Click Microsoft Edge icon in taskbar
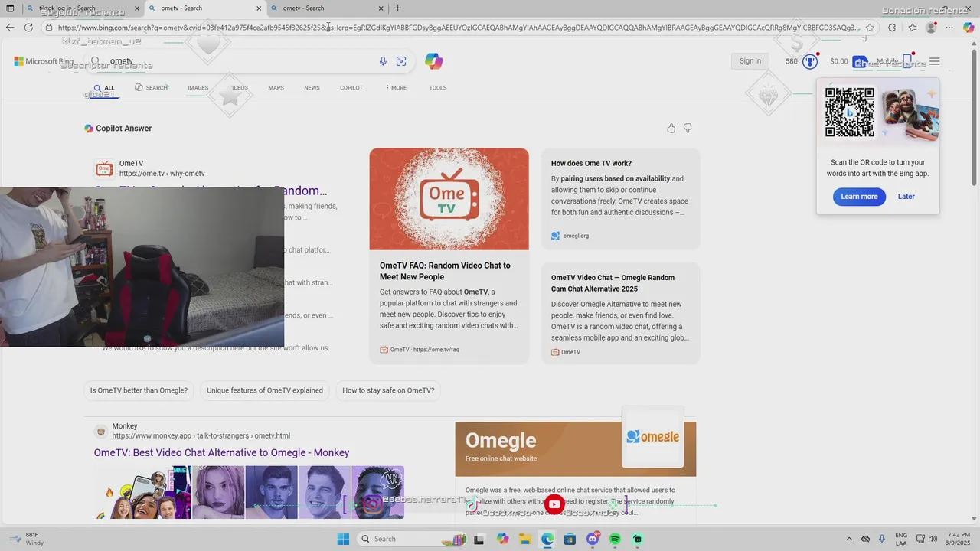Screen dimensions: 980x551 [547, 539]
